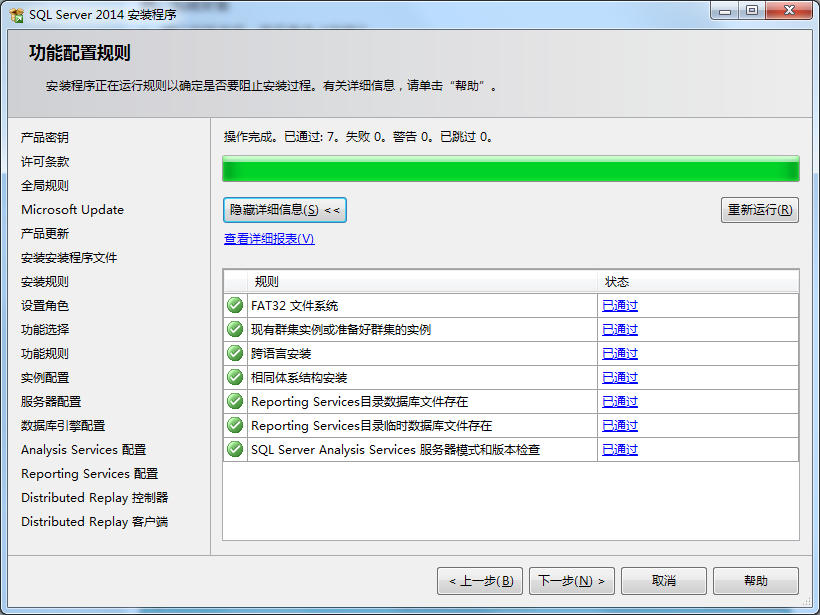Select 功能选择 step in sidebar
The height and width of the screenshot is (615, 820).
coord(44,330)
